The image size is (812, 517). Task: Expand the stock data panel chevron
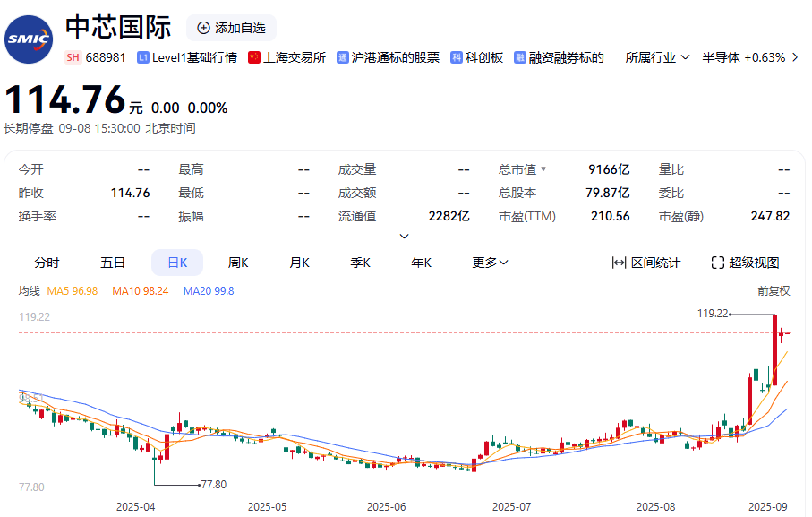click(x=404, y=237)
